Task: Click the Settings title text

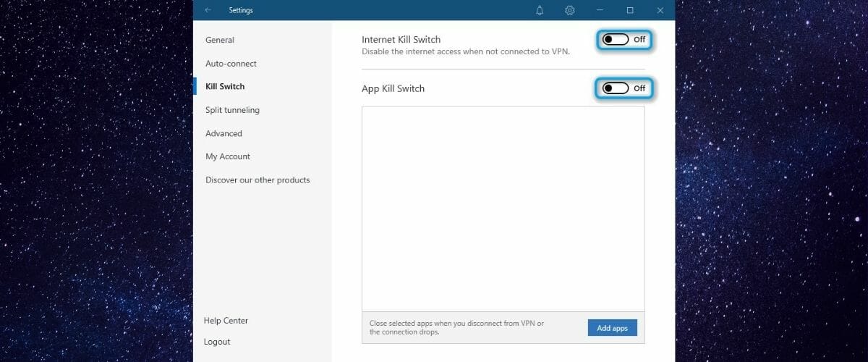Action: click(241, 10)
